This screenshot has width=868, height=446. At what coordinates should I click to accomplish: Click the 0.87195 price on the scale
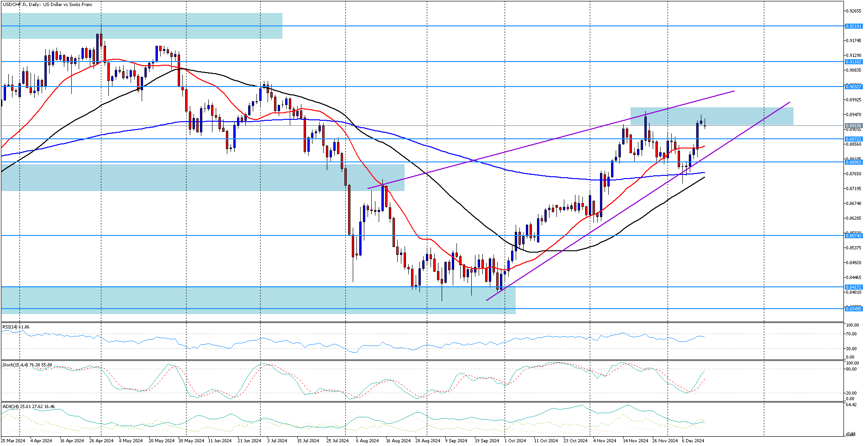tap(854, 189)
